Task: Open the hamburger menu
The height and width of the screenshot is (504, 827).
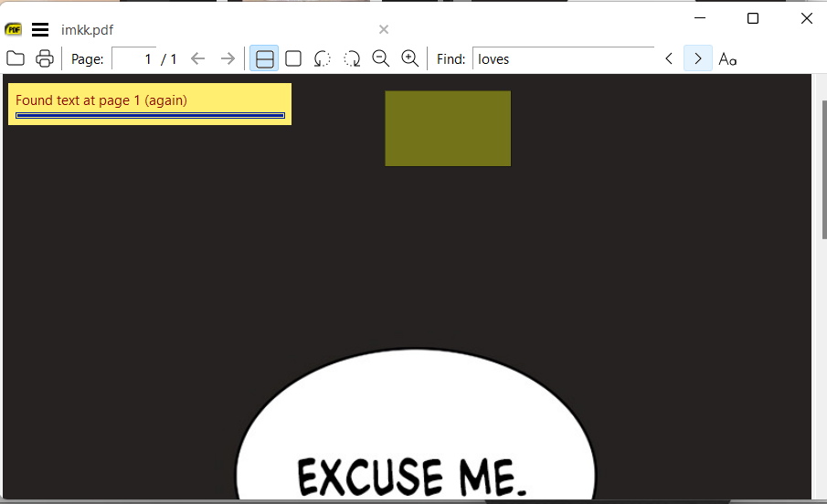Action: click(40, 30)
